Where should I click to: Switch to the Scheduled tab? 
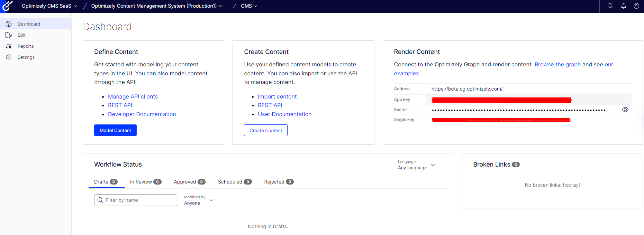point(235,182)
